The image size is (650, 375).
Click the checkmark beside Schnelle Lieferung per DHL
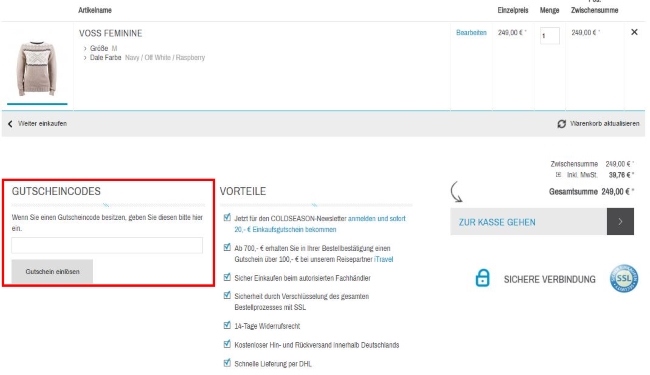pos(227,363)
